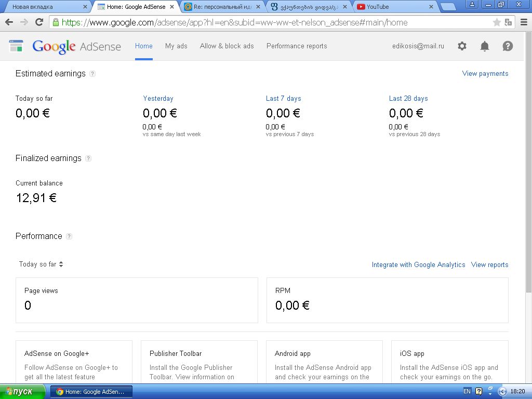Click the Yesterday earnings link
This screenshot has width=532, height=399.
[158, 98]
